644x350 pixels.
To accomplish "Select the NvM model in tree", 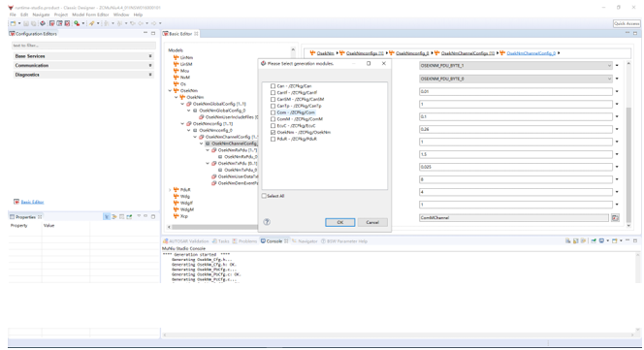I will 185,78.
